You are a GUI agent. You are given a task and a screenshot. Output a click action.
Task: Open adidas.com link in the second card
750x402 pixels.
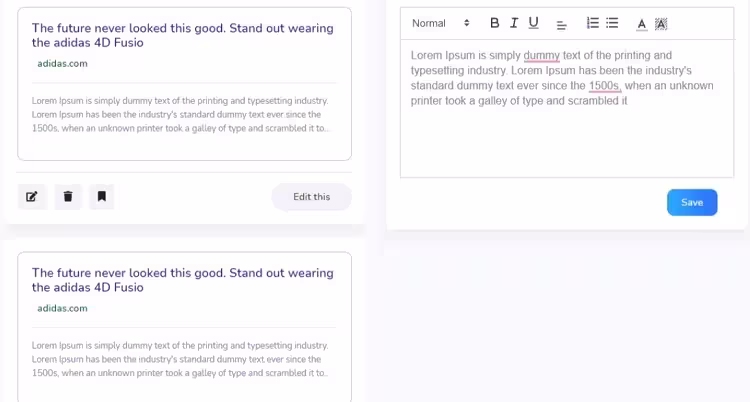coord(62,308)
